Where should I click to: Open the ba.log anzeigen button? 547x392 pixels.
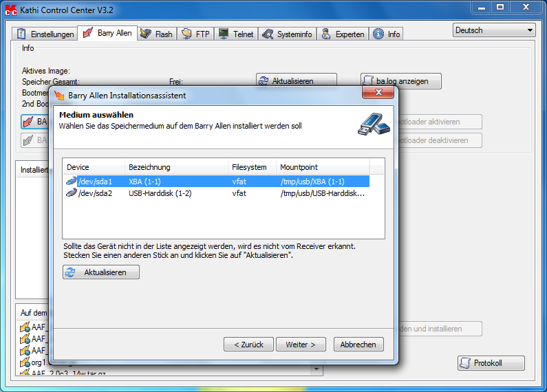(401, 81)
